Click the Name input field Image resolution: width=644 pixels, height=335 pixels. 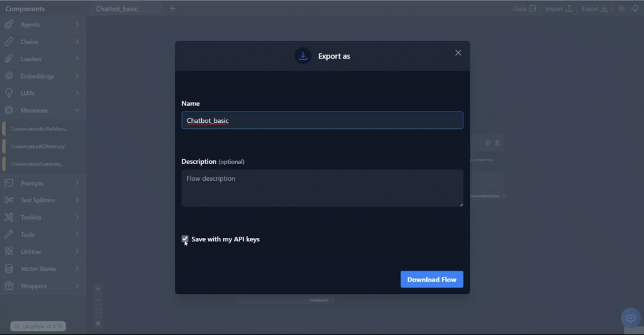tap(323, 120)
